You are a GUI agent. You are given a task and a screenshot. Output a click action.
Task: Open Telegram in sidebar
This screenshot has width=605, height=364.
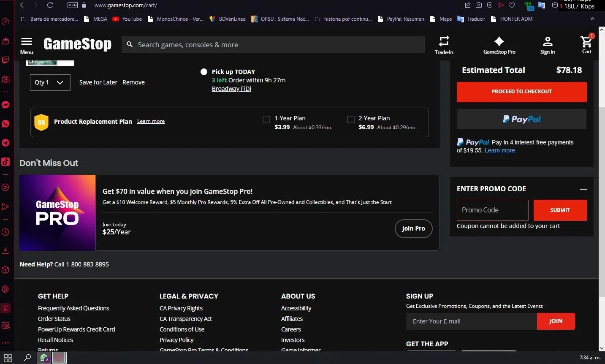5,143
